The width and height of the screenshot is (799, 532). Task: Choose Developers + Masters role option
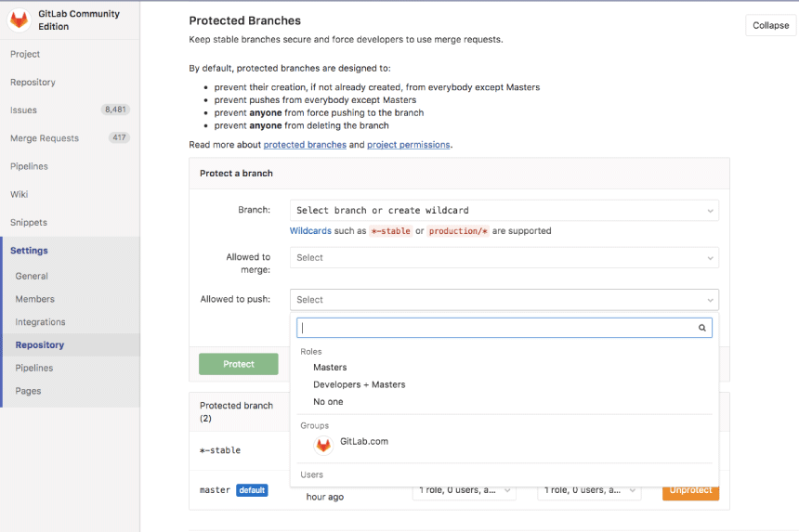(360, 384)
